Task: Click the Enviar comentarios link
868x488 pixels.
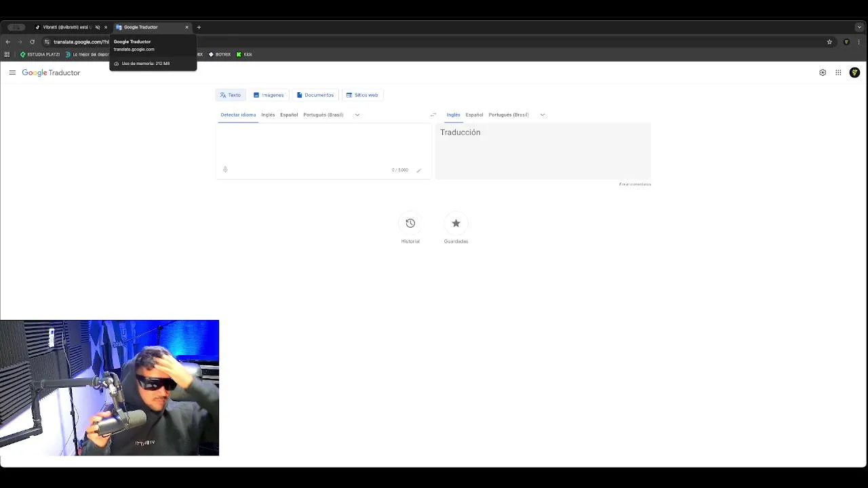Action: coord(635,184)
